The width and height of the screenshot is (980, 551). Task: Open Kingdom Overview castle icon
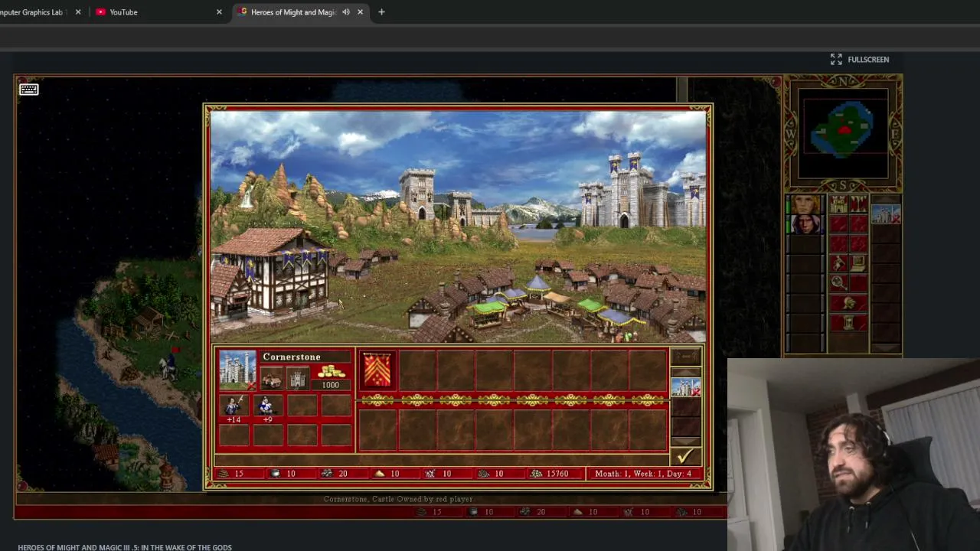838,204
